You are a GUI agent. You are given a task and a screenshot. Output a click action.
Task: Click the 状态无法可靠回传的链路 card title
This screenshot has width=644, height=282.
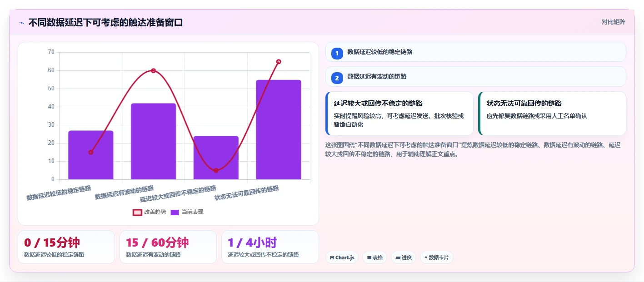[524, 104]
